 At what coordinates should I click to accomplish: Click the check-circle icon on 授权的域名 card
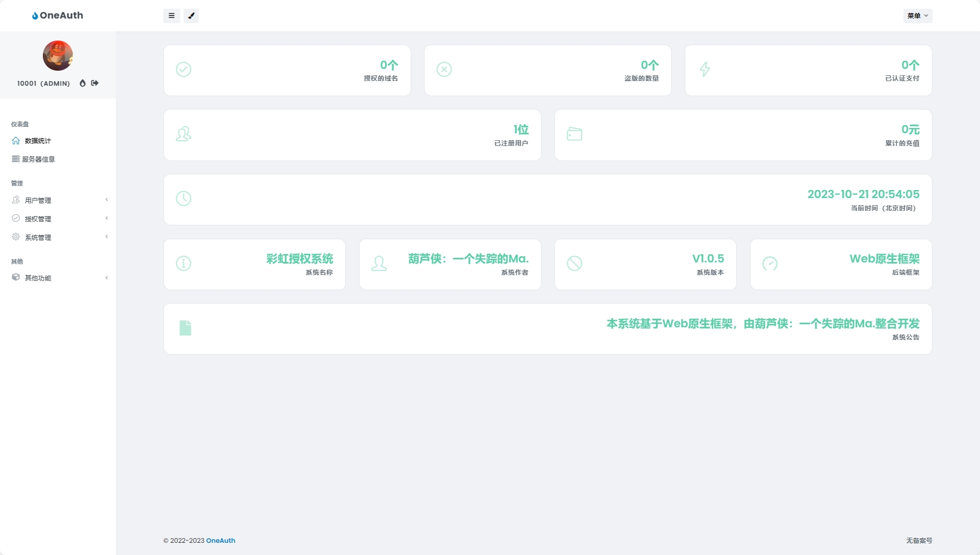[x=184, y=70]
